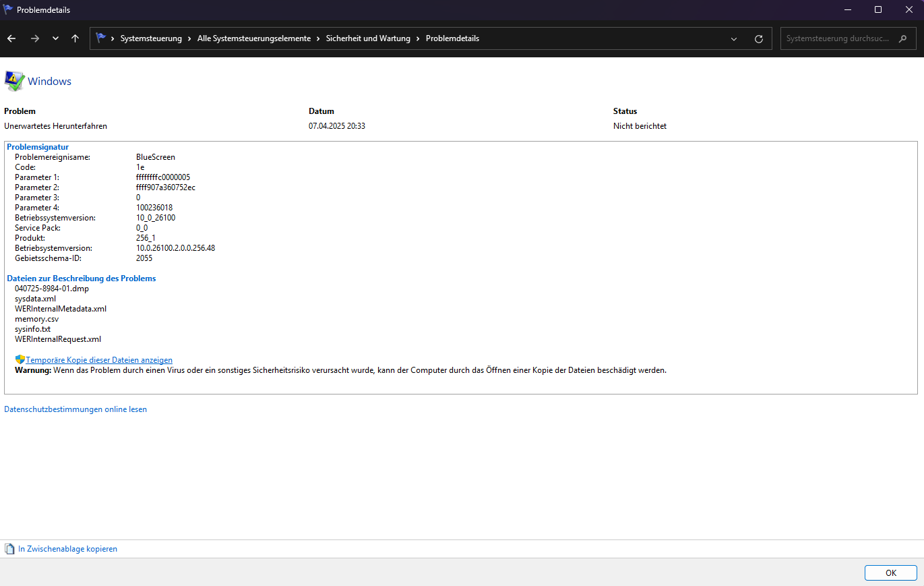The width and height of the screenshot is (924, 586).
Task: Click the Status column header
Action: (x=625, y=111)
